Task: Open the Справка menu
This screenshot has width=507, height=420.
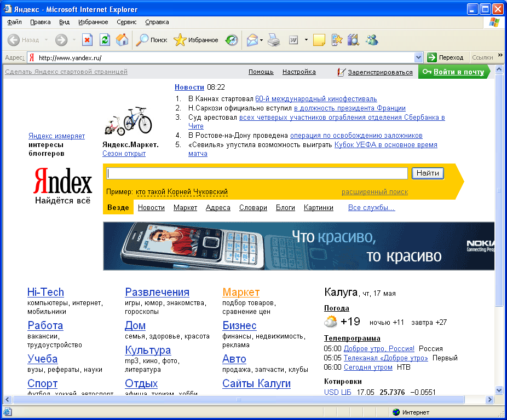Action: [157, 22]
